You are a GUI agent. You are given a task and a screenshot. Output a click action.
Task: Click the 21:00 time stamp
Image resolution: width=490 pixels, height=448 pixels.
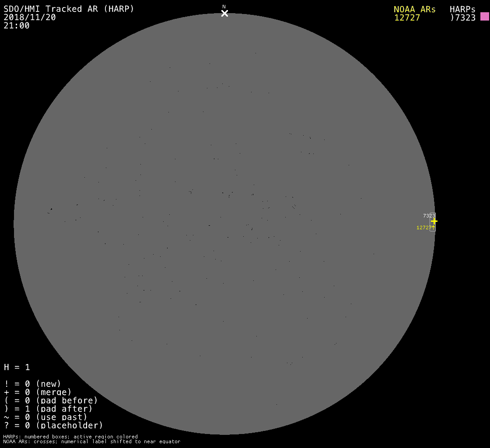click(x=17, y=26)
